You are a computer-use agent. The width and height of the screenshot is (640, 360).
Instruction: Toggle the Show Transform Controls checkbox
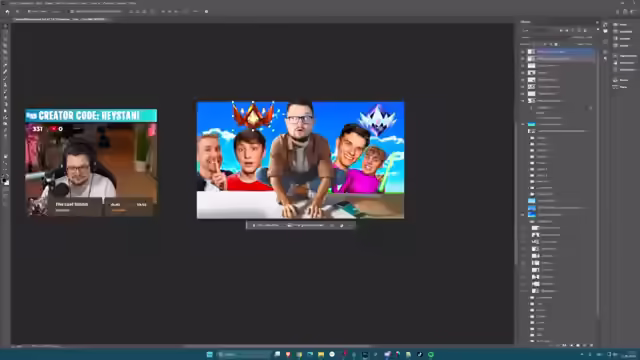click(72, 11)
